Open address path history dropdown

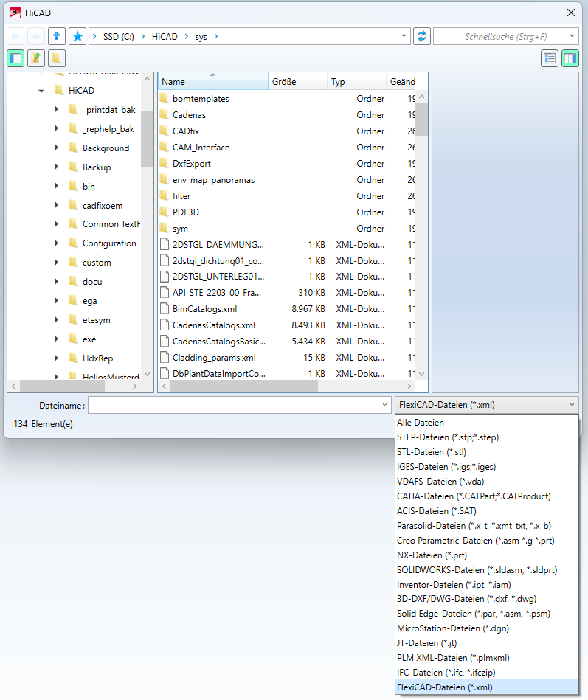[404, 36]
